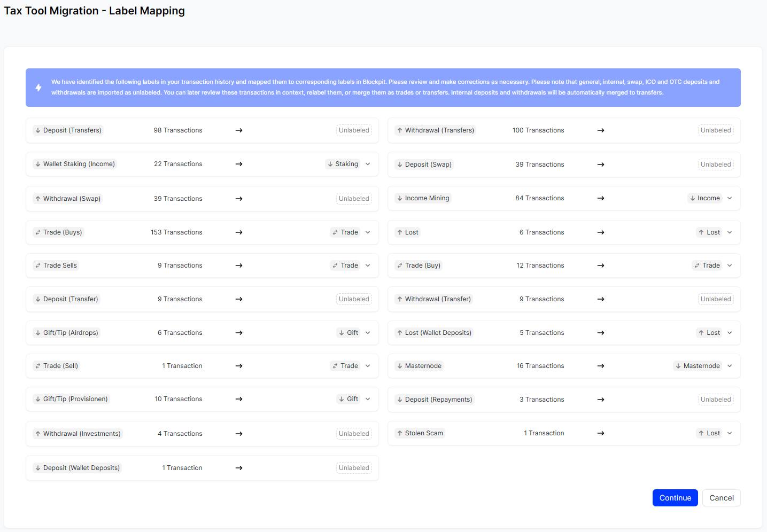
Task: Expand the Income dropdown for Income Mining
Action: (730, 198)
